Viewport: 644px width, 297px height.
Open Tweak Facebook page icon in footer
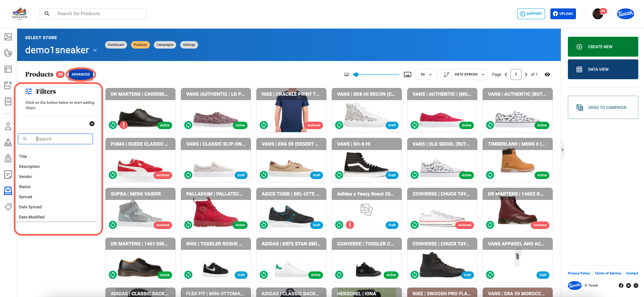click(x=621, y=286)
